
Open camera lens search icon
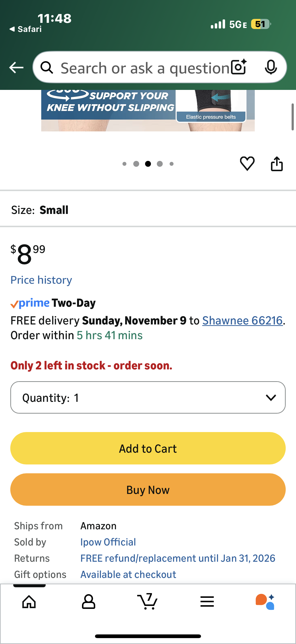point(239,67)
